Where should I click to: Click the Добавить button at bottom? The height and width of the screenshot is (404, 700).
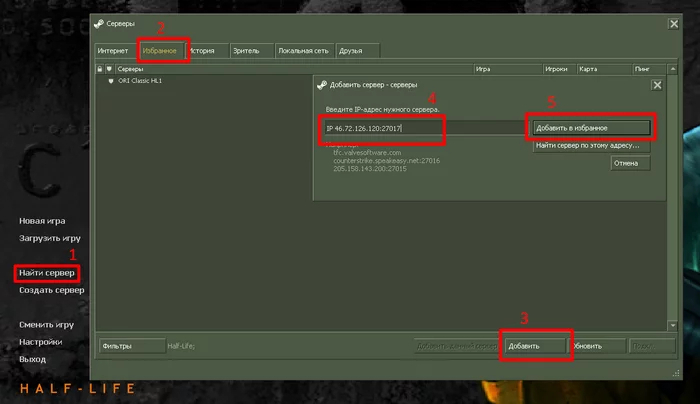535,346
